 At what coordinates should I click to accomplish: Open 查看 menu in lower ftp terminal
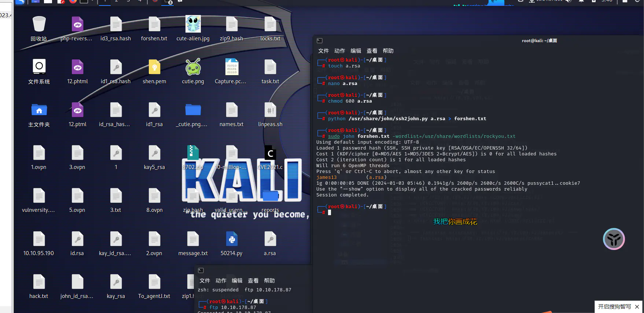tap(253, 280)
